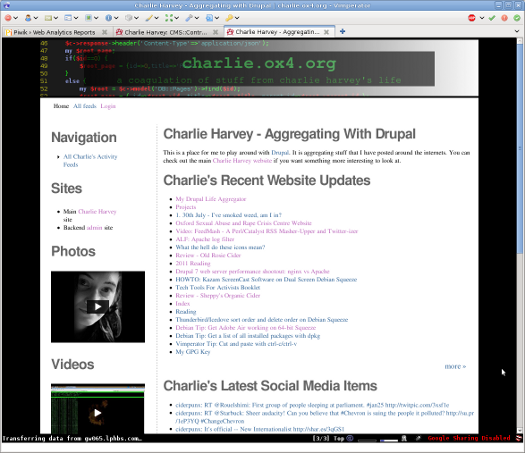Image resolution: width=525 pixels, height=453 pixels.
Task: Close the Charlie Harvey - Aggregatin... tab
Action: click(326, 32)
